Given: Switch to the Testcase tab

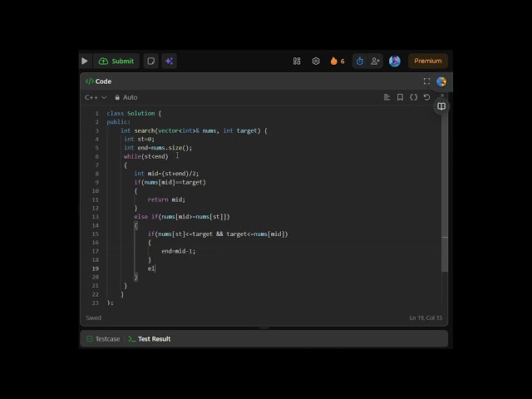Looking at the screenshot, I should [103, 339].
